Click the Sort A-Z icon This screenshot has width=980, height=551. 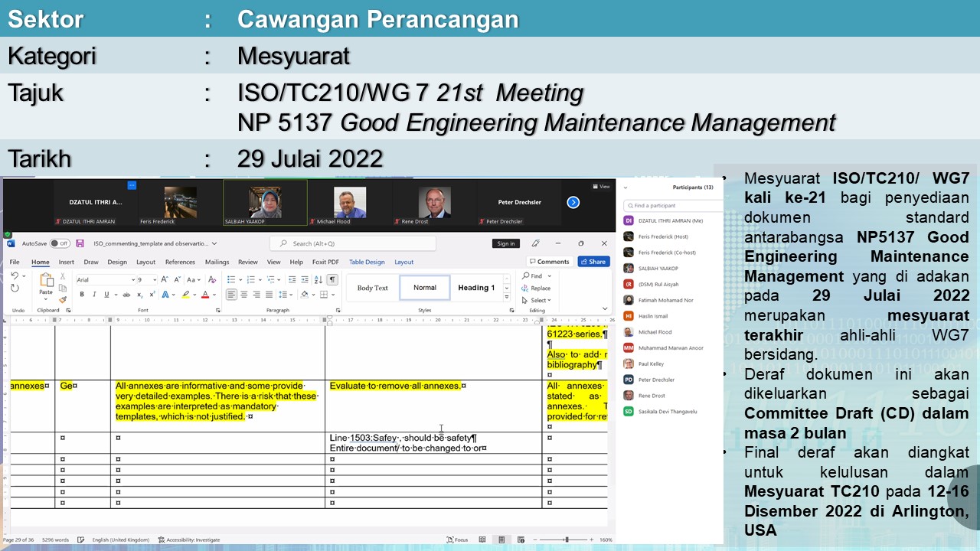318,279
